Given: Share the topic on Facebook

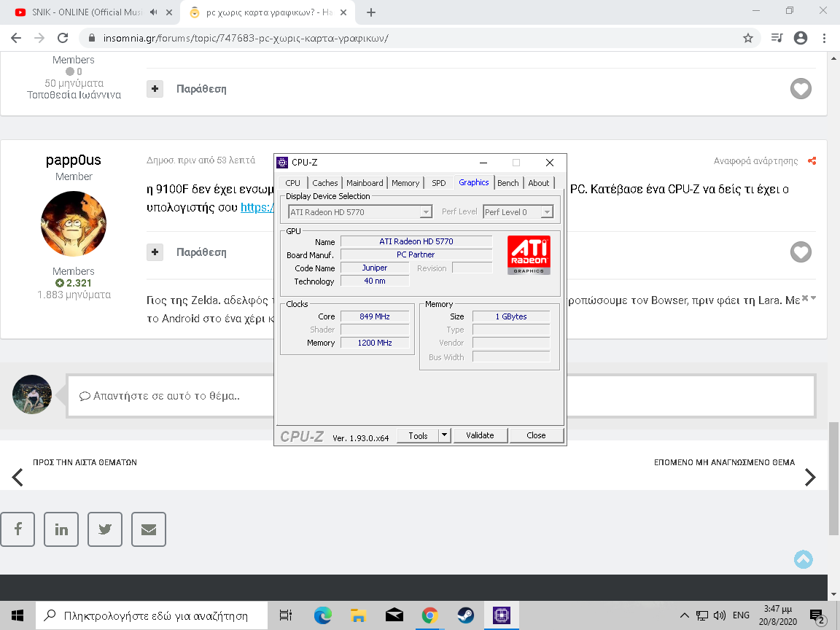Looking at the screenshot, I should click(17, 529).
